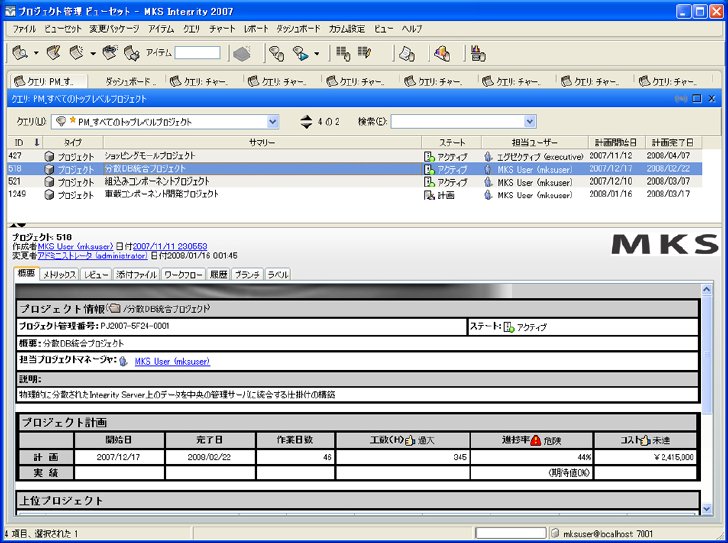
Task: Click the サマリー column header
Action: pyautogui.click(x=262, y=142)
